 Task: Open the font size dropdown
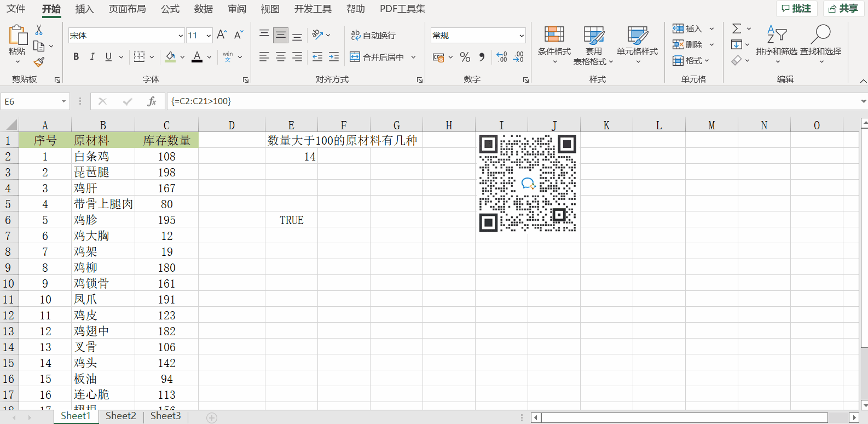(x=209, y=36)
